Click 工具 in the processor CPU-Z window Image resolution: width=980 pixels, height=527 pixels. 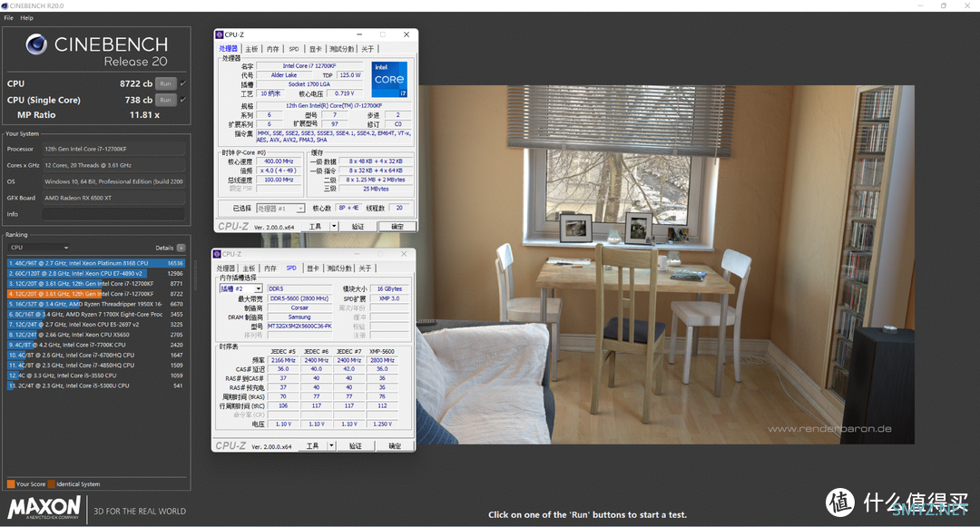315,227
